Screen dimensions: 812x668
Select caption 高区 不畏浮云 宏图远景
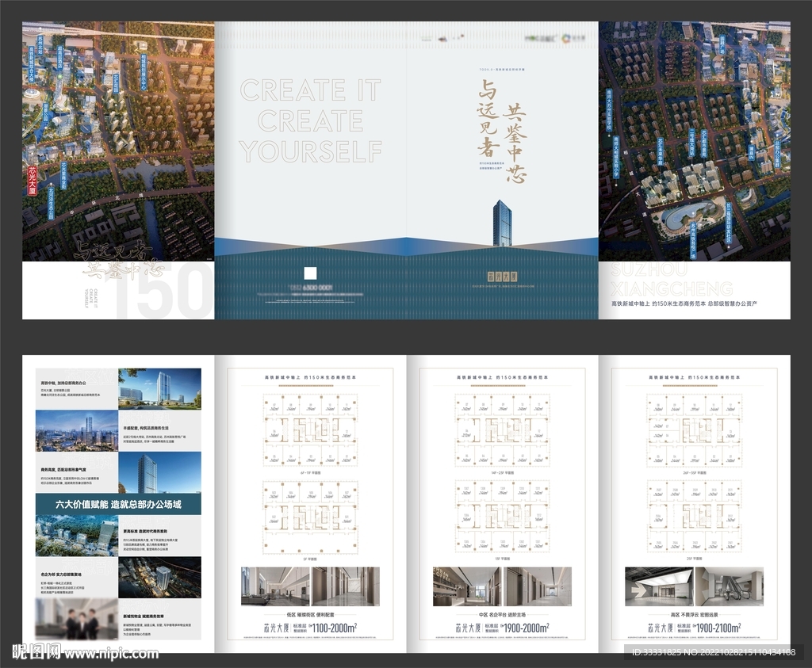coord(694,615)
